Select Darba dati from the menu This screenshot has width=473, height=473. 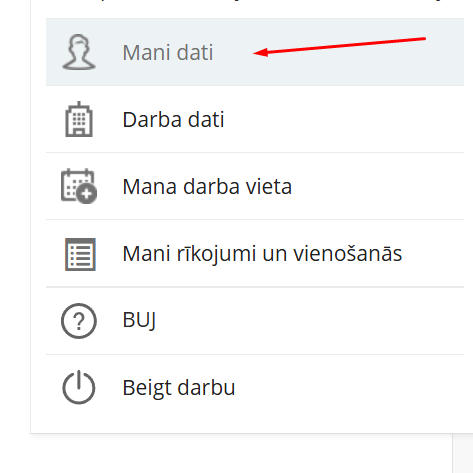coord(255,119)
